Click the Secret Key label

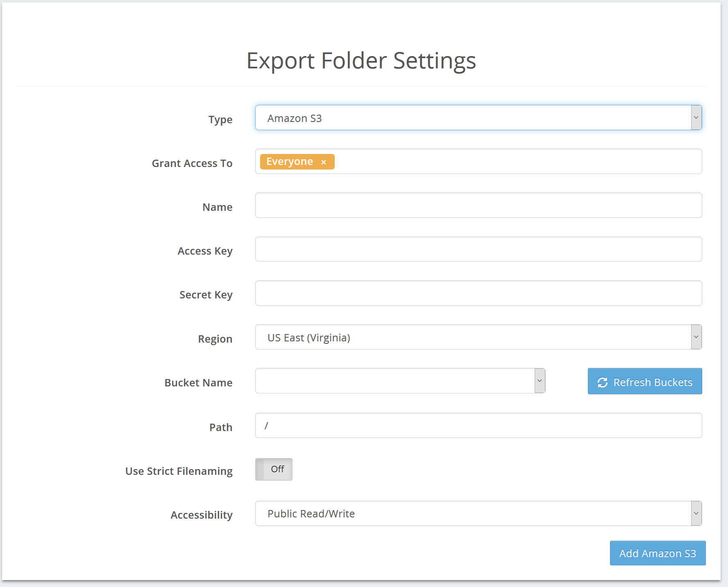[206, 295]
